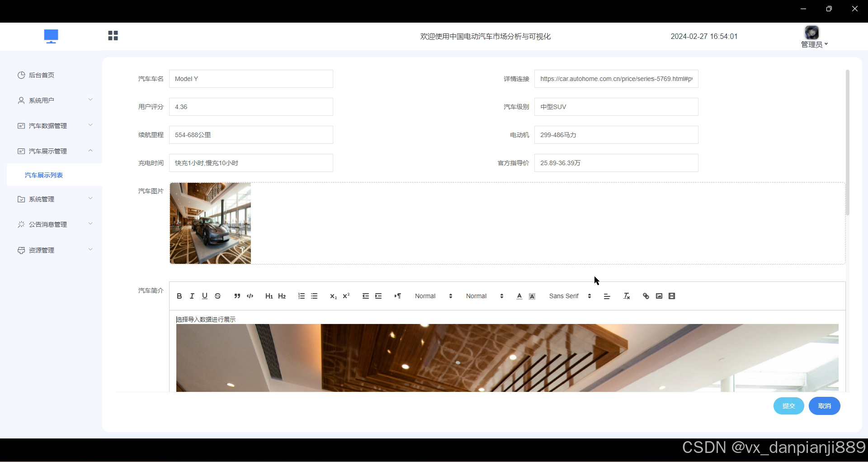This screenshot has width=868, height=462.
Task: Click the editor text 选择导入数据进行展示
Action: [206, 319]
